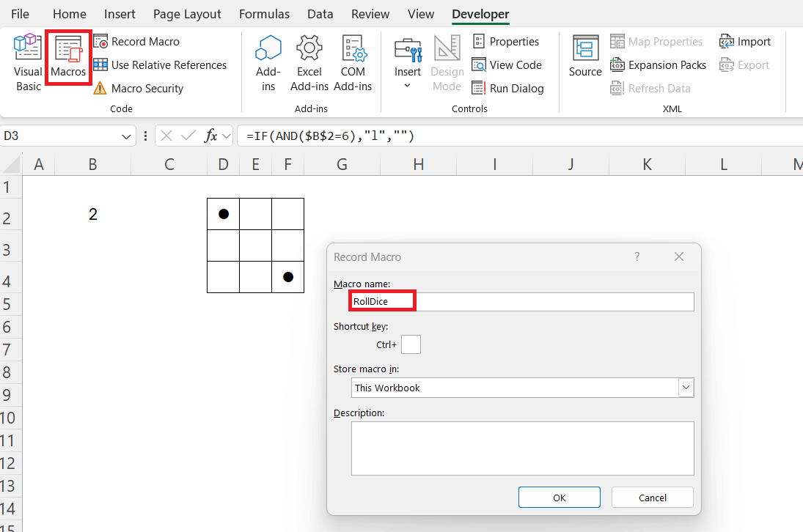Open the XML Source pane
803x532 pixels.
click(585, 56)
